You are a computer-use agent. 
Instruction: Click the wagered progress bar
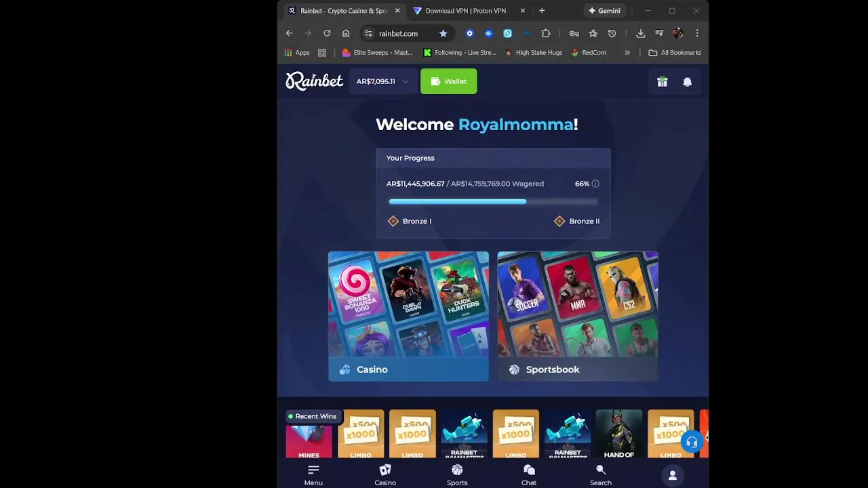point(493,201)
